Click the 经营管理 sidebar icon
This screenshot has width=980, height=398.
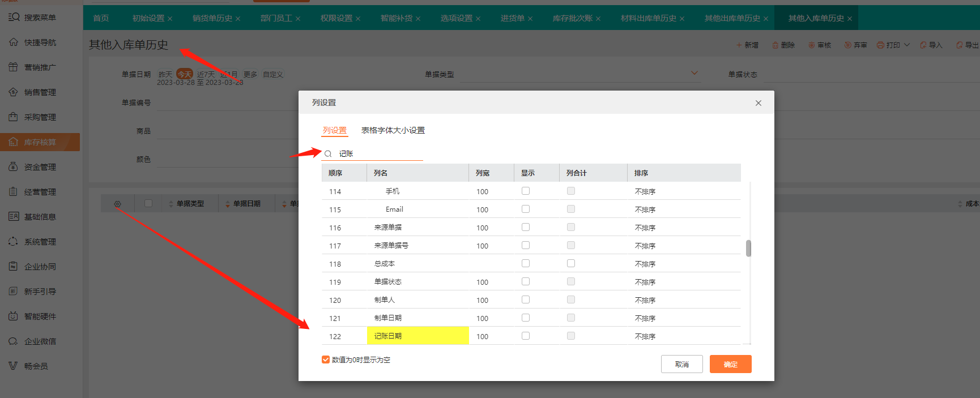click(x=14, y=192)
